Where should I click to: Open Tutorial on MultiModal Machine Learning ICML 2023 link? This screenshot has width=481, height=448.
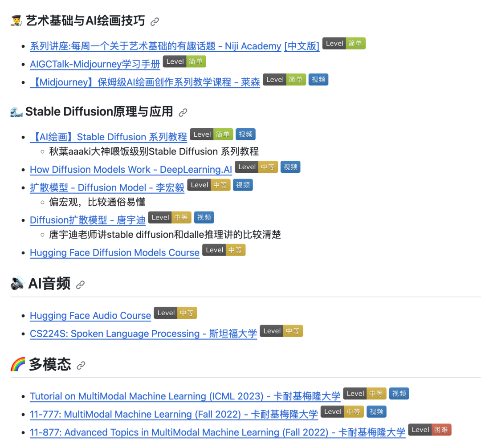pyautogui.click(x=185, y=396)
